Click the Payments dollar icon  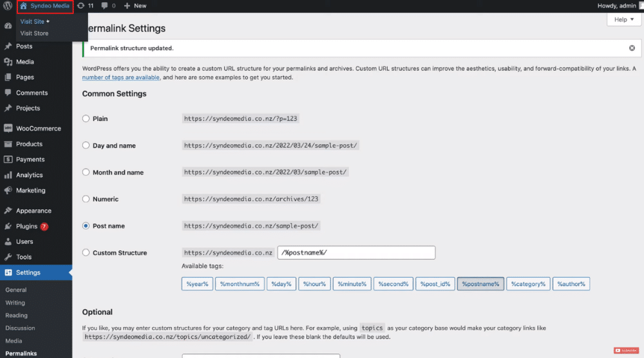[x=8, y=159]
